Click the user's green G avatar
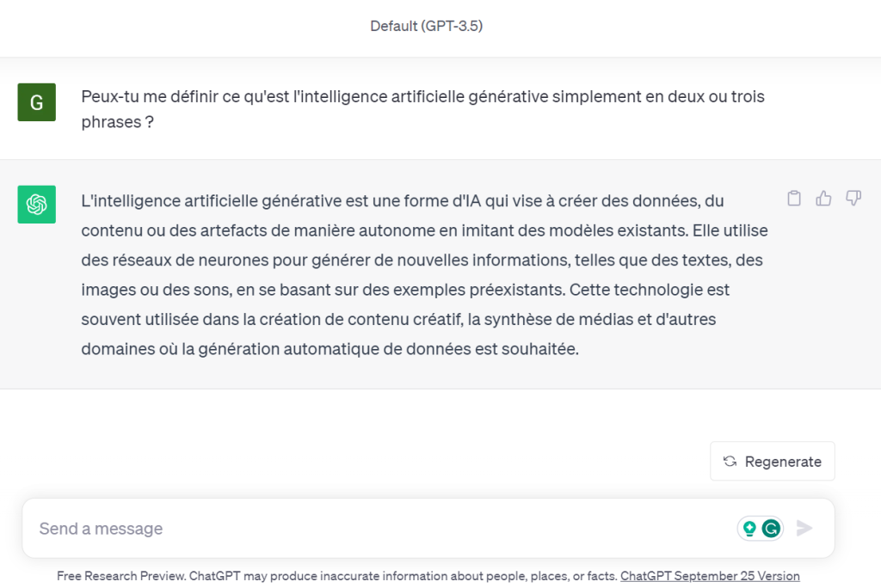 click(36, 102)
